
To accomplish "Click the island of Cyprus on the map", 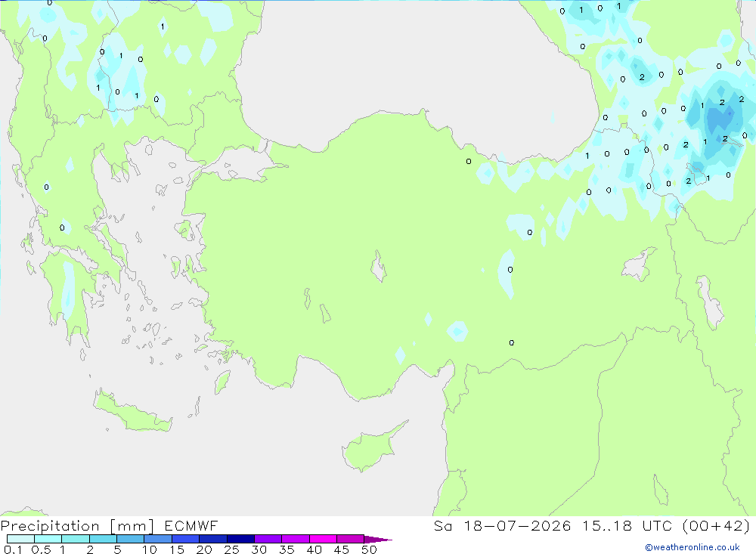I will pos(370,448).
